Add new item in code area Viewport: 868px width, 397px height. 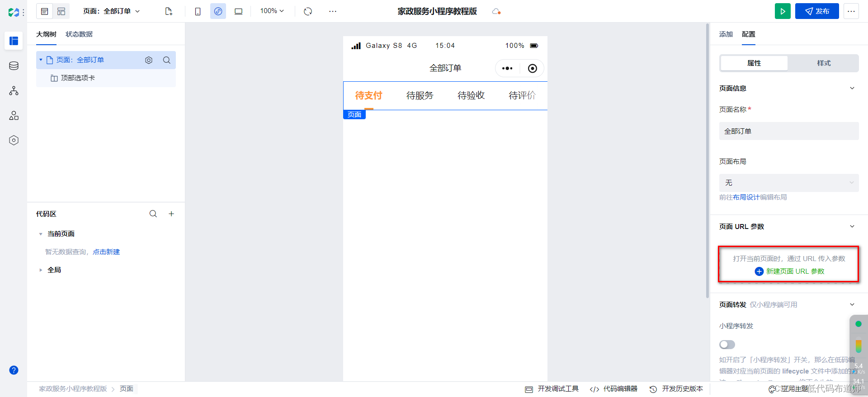(171, 214)
